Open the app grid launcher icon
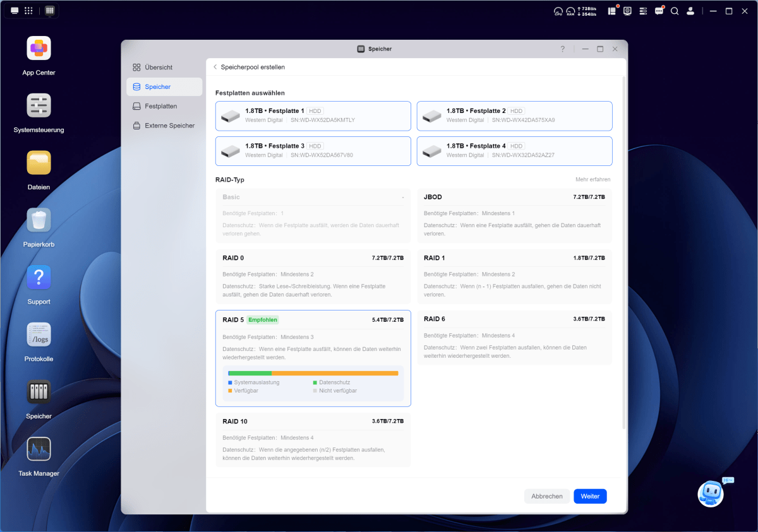This screenshot has height=532, width=758. [x=28, y=11]
